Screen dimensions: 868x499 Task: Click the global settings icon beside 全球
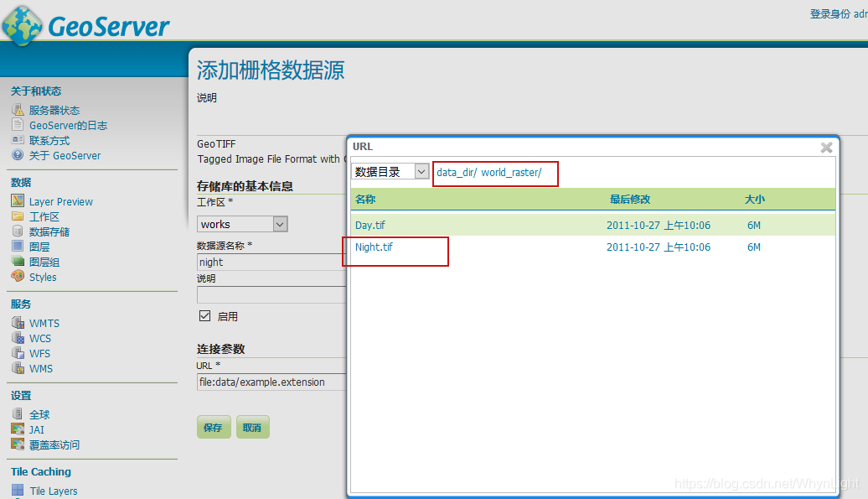[18, 413]
